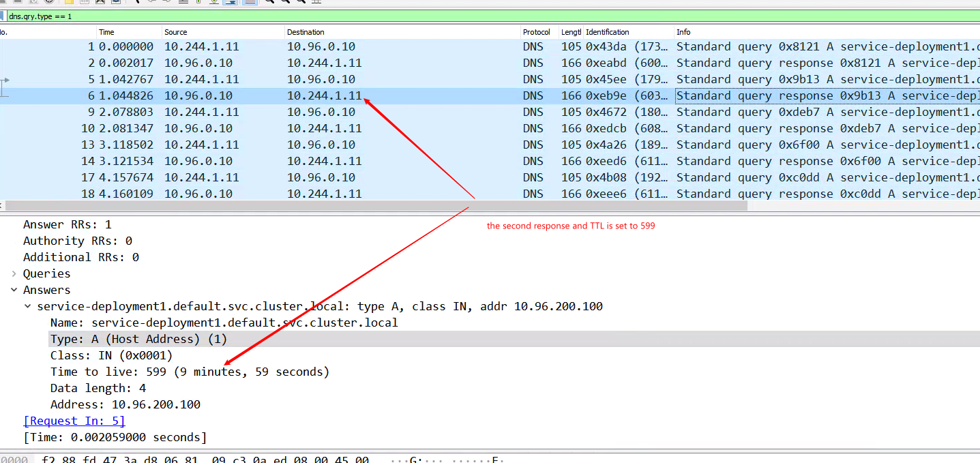Screen dimensions: 980x463
Task: Go to the next packet with forward arrow
Action: (x=166, y=3)
